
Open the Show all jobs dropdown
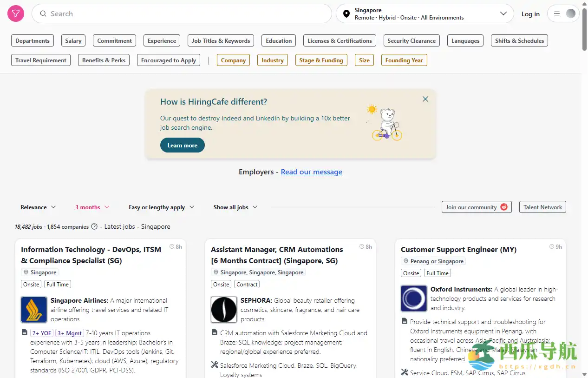(x=235, y=207)
